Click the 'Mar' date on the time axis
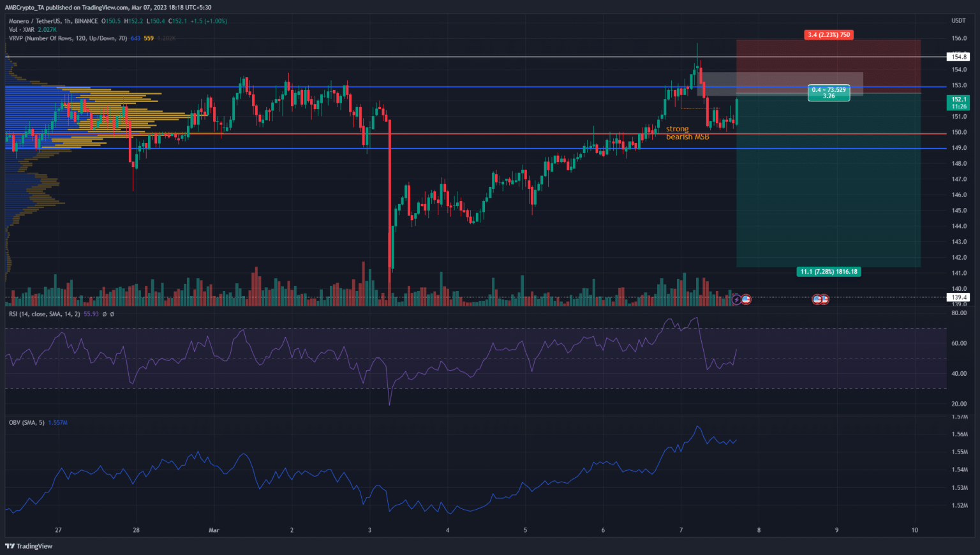 coord(214,530)
